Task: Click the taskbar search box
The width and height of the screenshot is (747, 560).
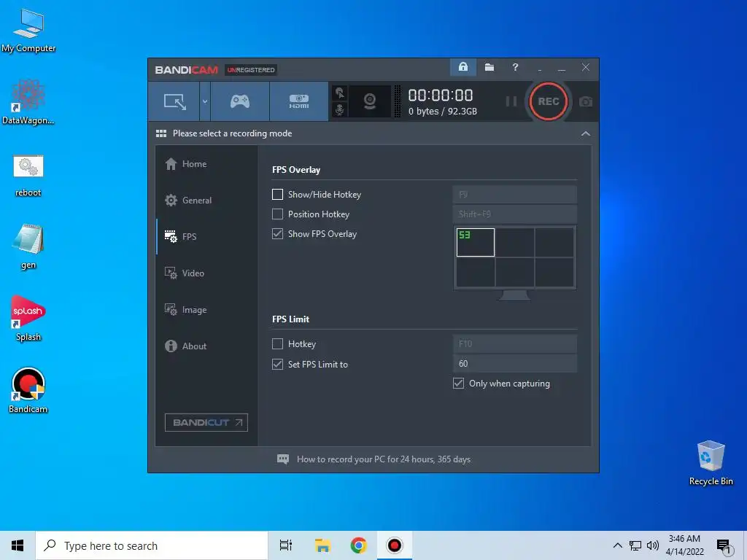Action: (152, 545)
